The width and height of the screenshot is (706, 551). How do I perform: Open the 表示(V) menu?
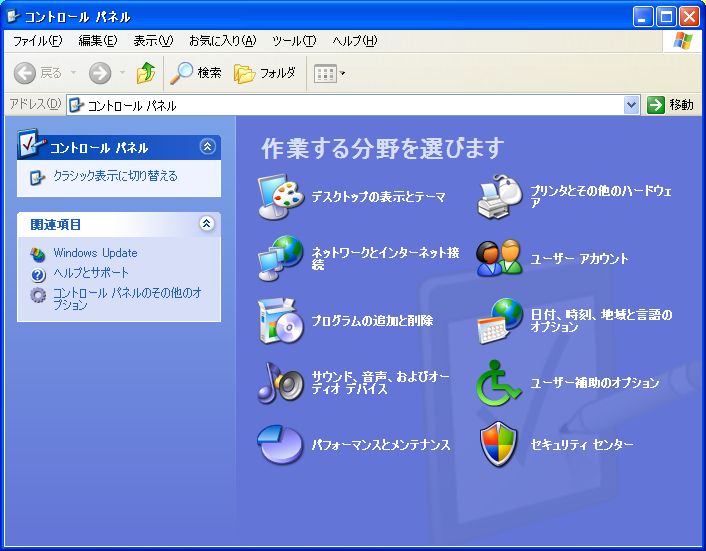(x=153, y=41)
